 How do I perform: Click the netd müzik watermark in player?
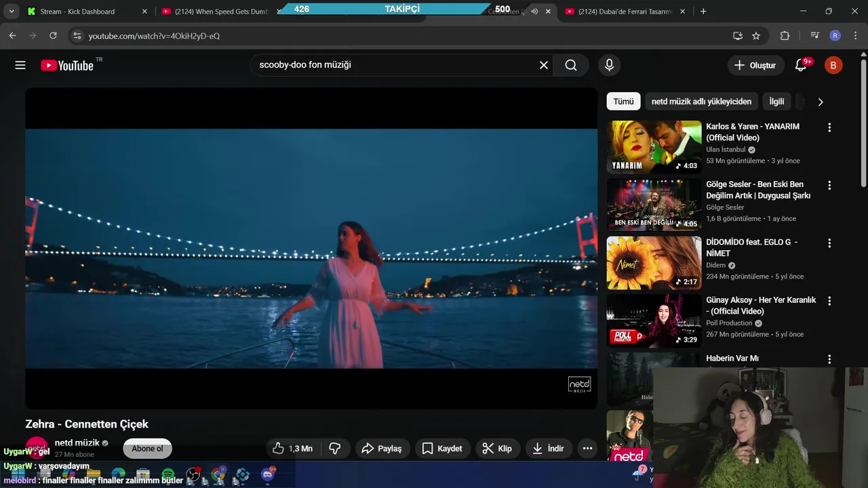click(579, 384)
